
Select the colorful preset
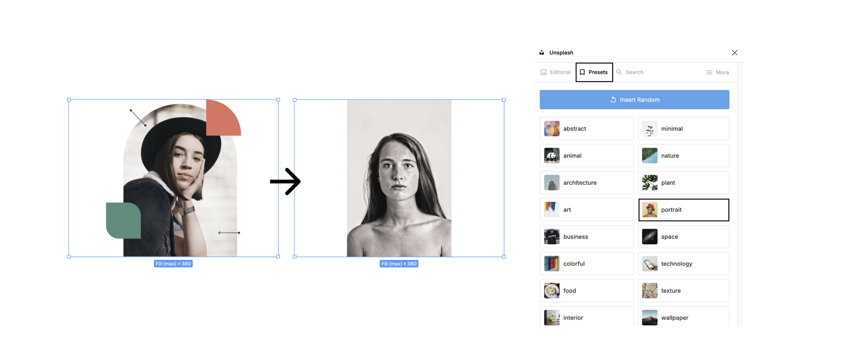click(587, 264)
